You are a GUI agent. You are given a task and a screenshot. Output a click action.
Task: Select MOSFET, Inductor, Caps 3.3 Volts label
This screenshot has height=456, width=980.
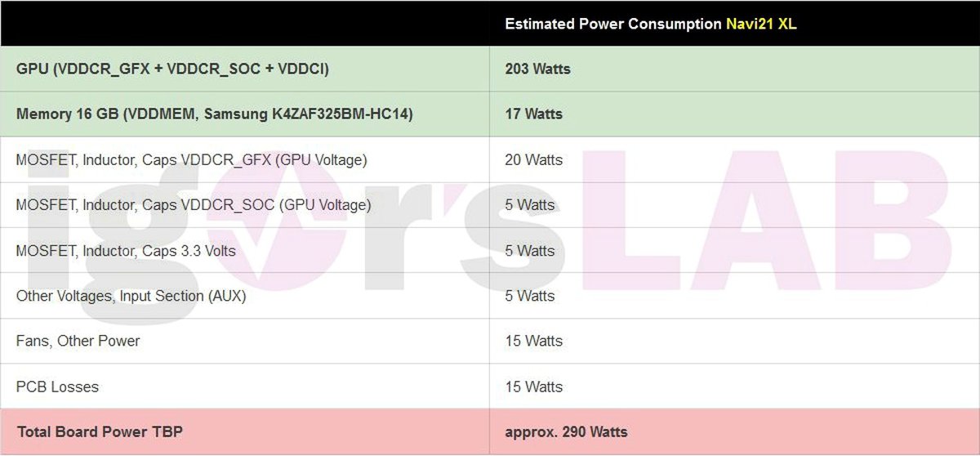tap(126, 251)
